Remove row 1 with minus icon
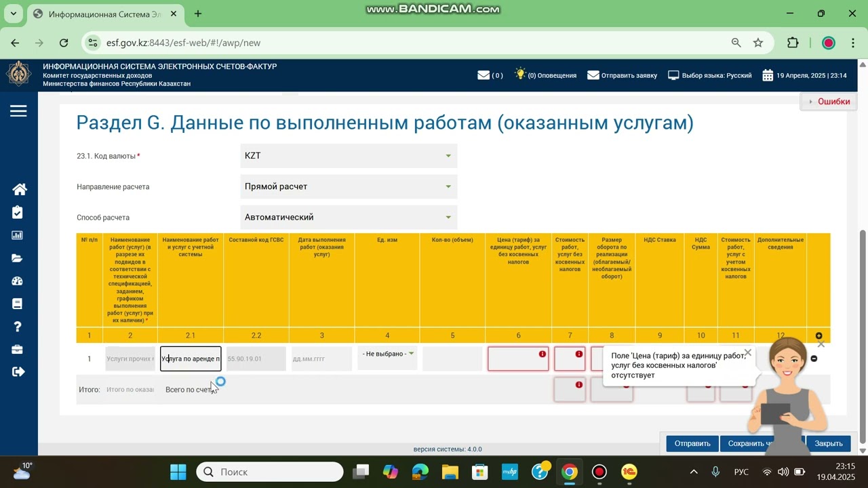This screenshot has width=868, height=488. point(814,359)
